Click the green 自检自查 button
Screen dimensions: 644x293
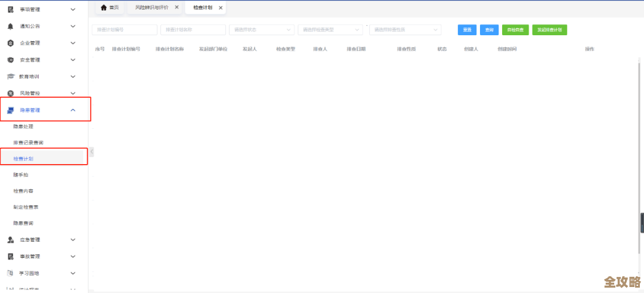[x=515, y=30]
